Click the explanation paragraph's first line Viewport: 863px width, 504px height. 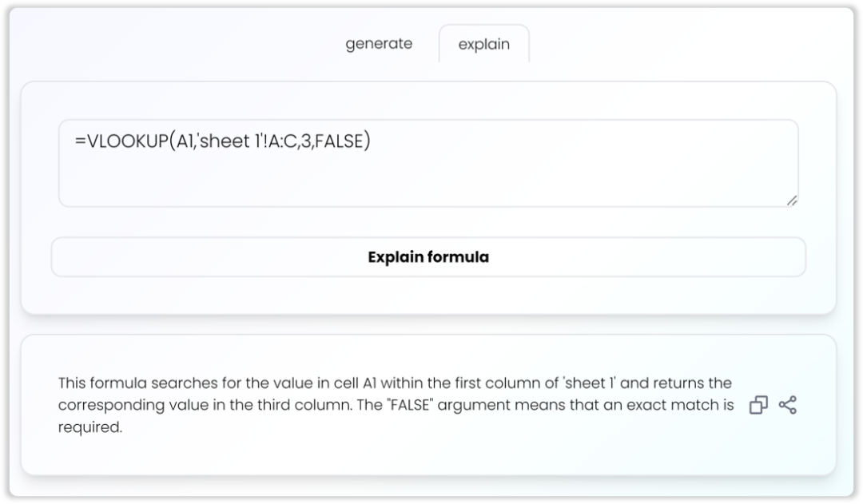395,383
